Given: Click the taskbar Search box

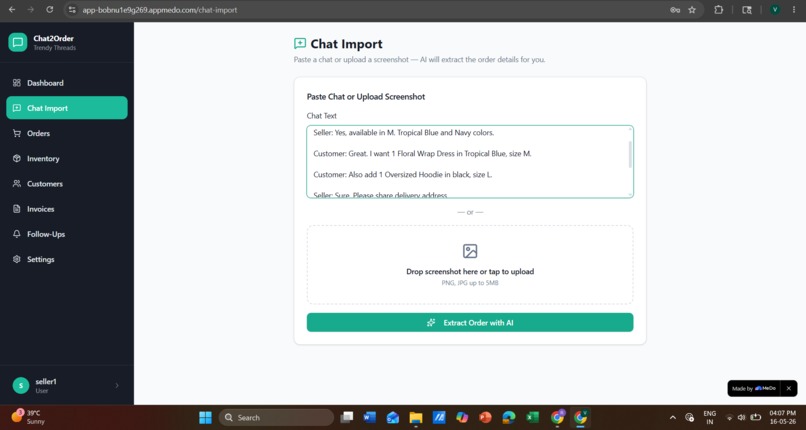Looking at the screenshot, I should [276, 418].
